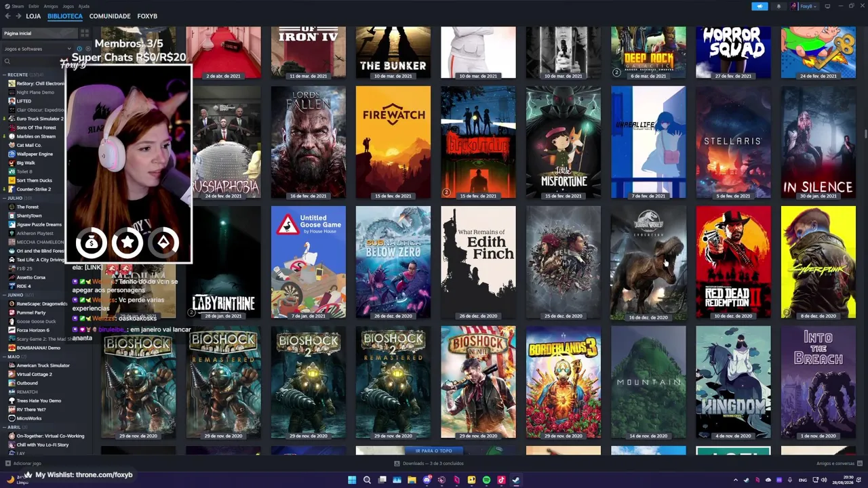Click the recent-sort clock icon in sidebar
Image resolution: width=868 pixels, height=488 pixels.
pos(79,49)
